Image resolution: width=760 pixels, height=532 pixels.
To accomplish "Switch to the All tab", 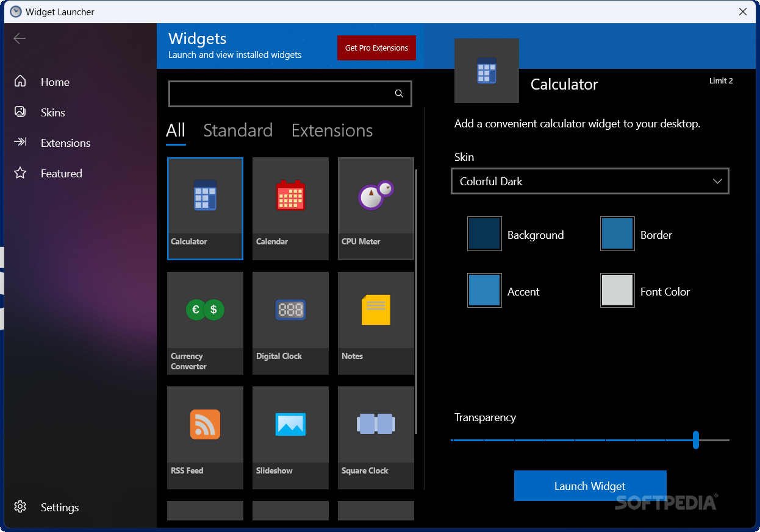I will click(176, 131).
